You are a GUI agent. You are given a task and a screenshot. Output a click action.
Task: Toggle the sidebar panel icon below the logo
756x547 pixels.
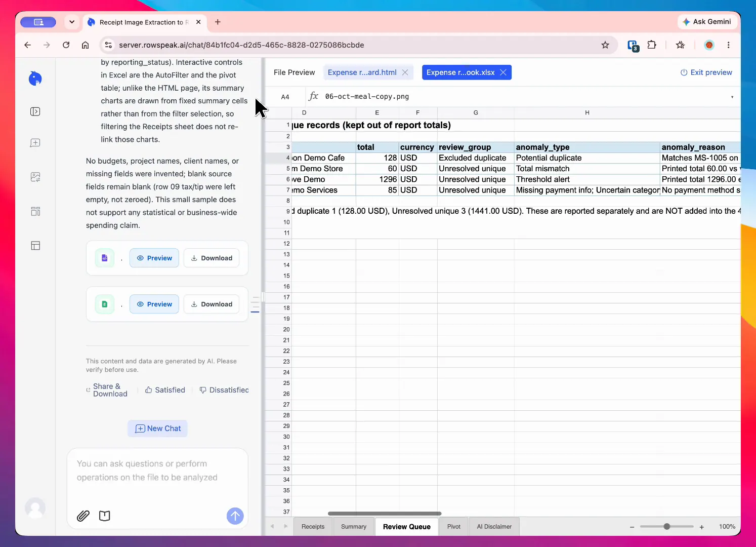pos(35,111)
